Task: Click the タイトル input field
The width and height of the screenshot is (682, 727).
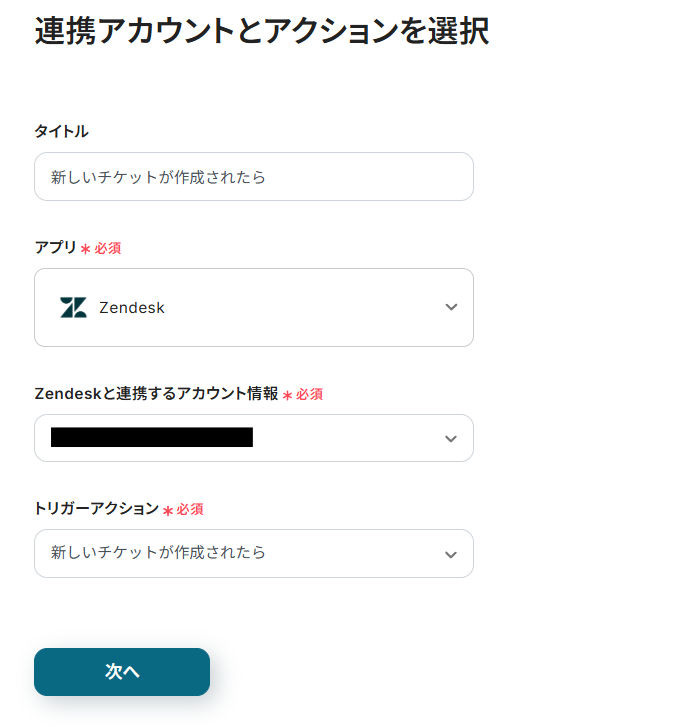Action: point(254,177)
